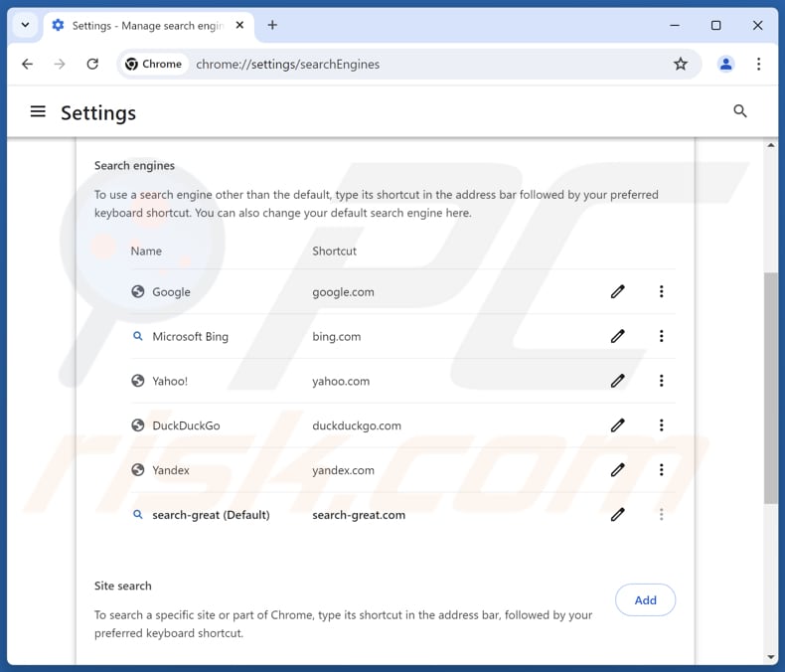The width and height of the screenshot is (785, 672).
Task: Edit the DuckDuckGo shortcut entry
Action: 617,425
